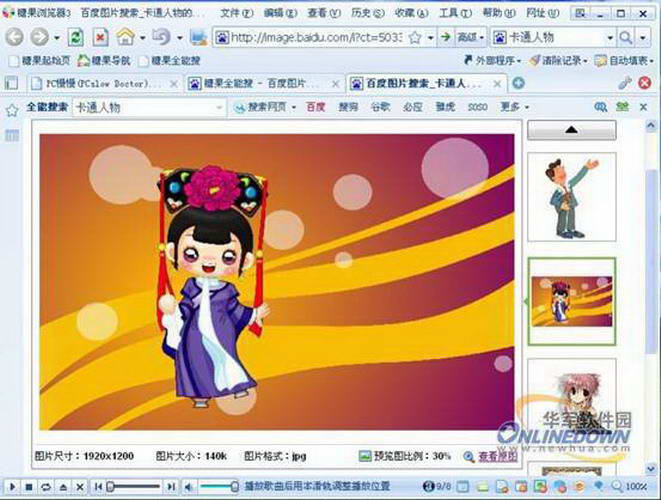
Task: Skip to next track
Action: pyautogui.click(x=171, y=487)
